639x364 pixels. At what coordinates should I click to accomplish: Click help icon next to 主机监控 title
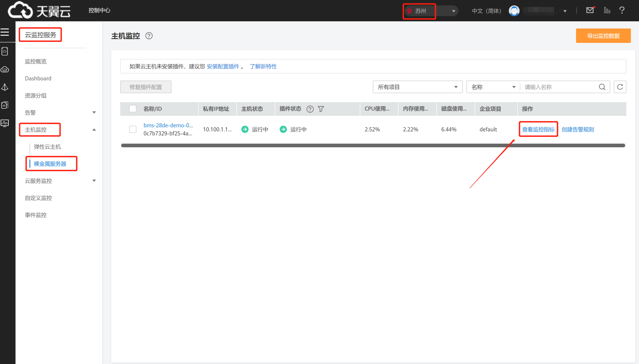tap(149, 36)
